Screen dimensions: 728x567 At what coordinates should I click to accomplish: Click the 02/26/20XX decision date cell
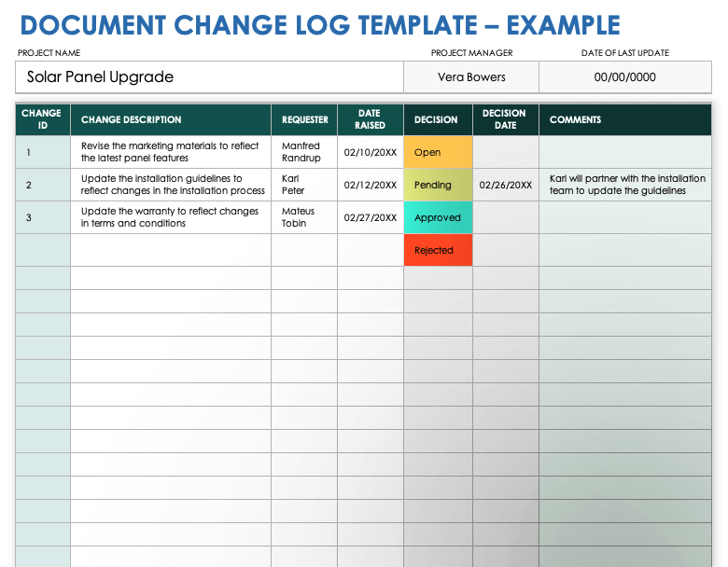click(x=505, y=185)
